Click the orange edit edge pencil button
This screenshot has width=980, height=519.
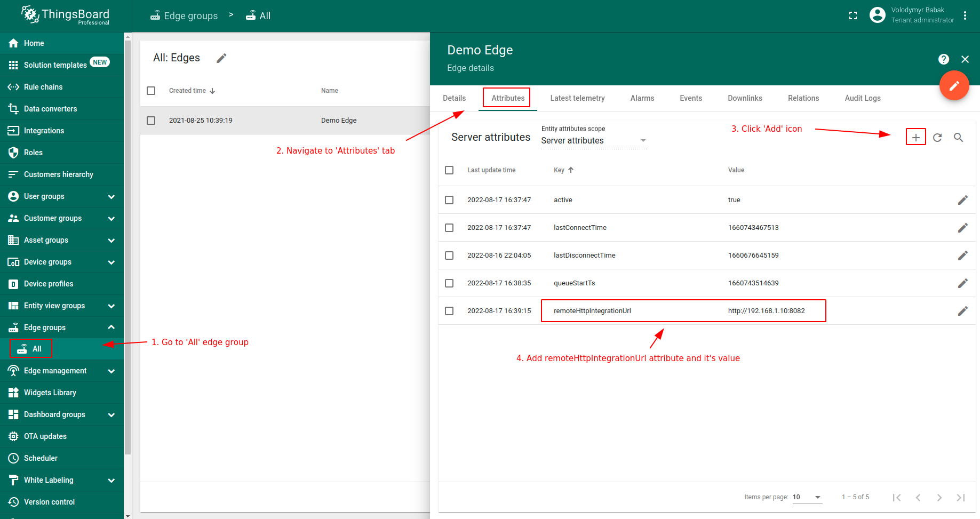954,85
